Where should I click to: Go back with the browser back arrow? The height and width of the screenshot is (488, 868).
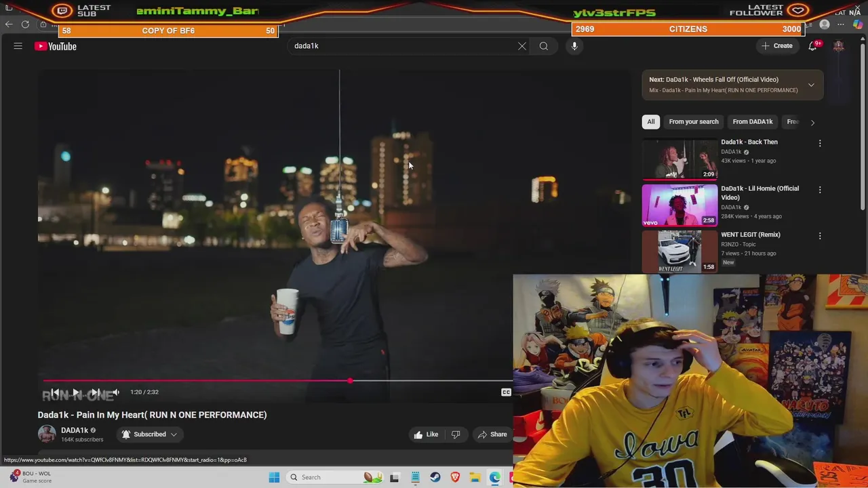9,24
